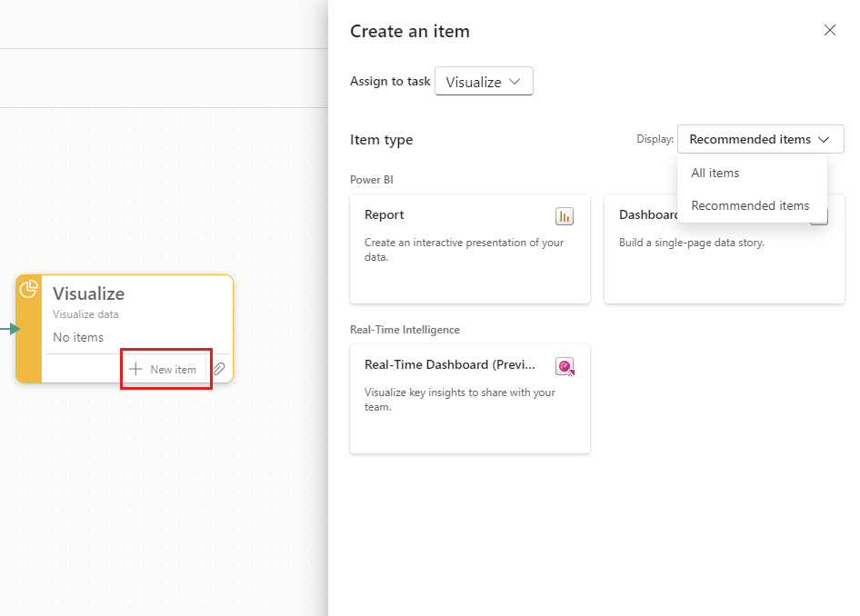Select All items from the list

point(715,173)
